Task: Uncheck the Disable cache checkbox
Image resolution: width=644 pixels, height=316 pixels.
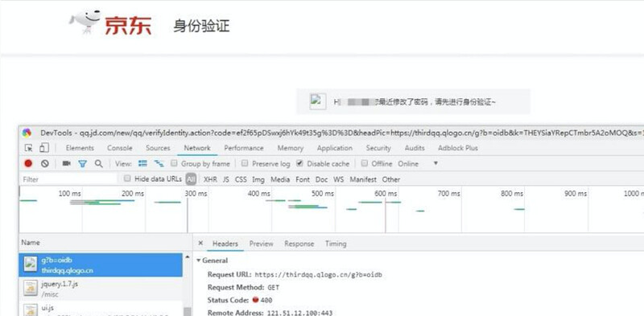Action: tap(299, 163)
